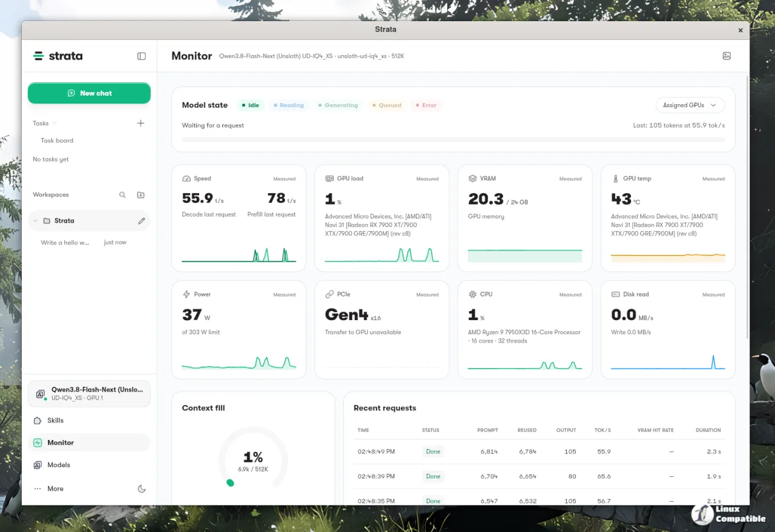Open the Assigned GPUs dropdown
775x532 pixels.
click(690, 105)
